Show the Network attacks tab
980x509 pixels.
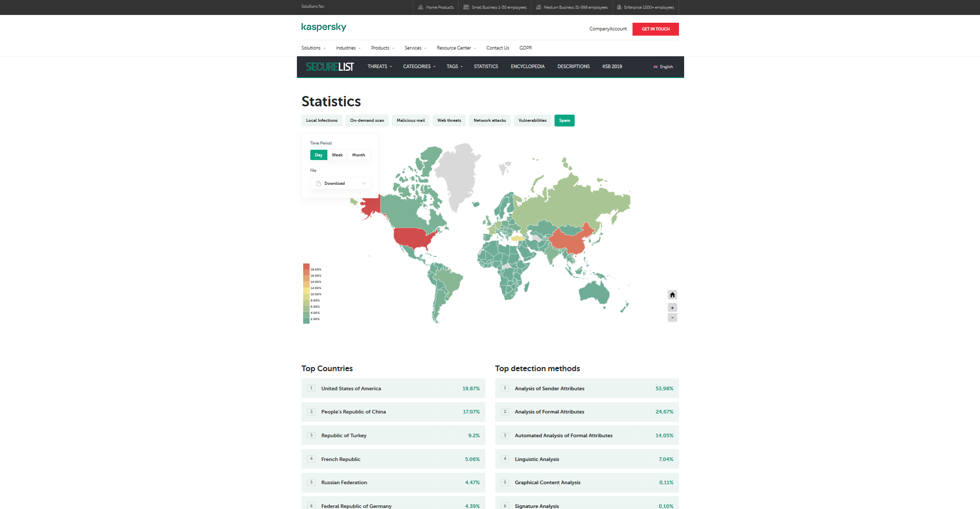pos(490,120)
